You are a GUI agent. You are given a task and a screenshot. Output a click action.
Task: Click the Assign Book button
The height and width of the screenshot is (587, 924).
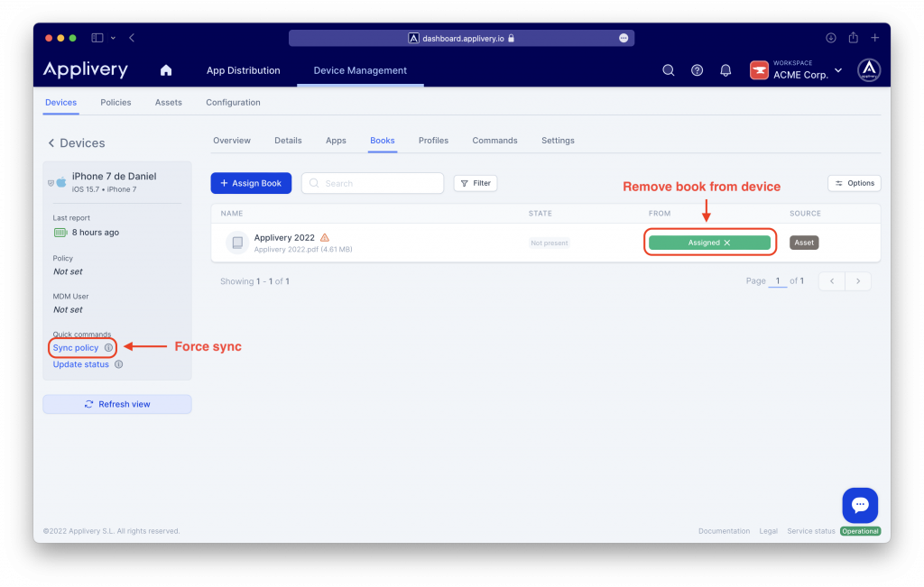(251, 183)
